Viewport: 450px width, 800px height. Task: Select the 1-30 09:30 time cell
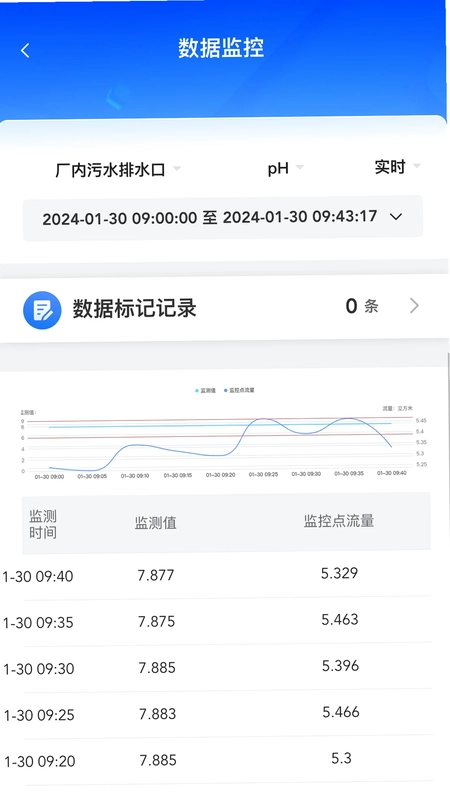click(39, 669)
